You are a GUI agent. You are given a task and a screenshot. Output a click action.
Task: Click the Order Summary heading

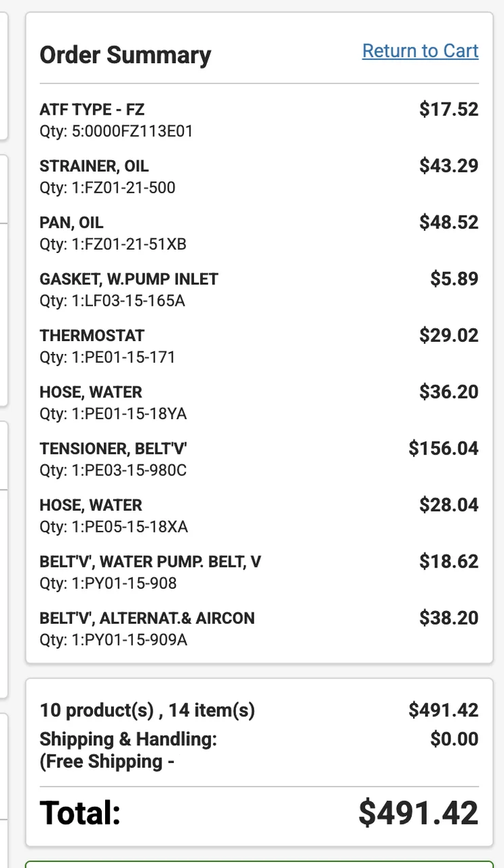(x=125, y=55)
